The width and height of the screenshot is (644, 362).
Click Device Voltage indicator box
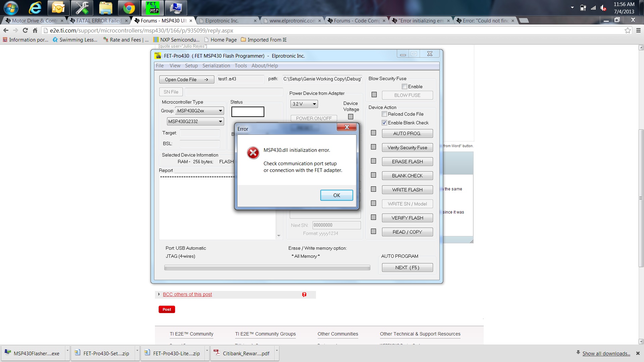[x=351, y=117]
